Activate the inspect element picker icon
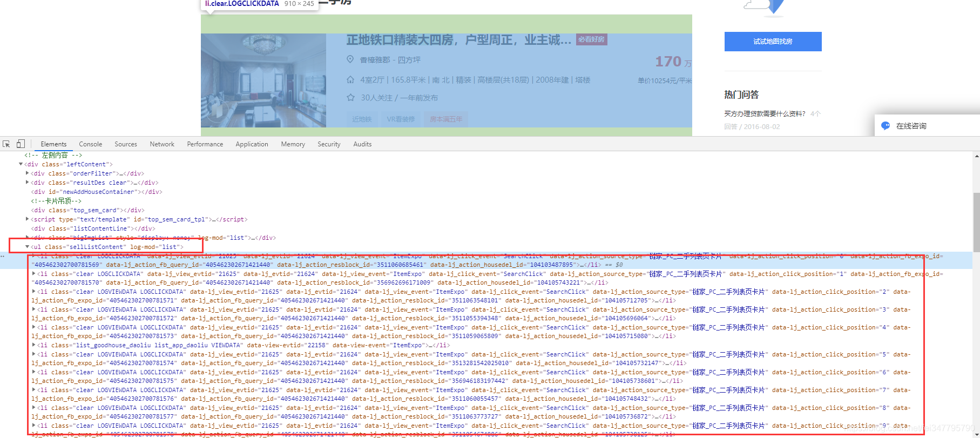 (x=6, y=144)
